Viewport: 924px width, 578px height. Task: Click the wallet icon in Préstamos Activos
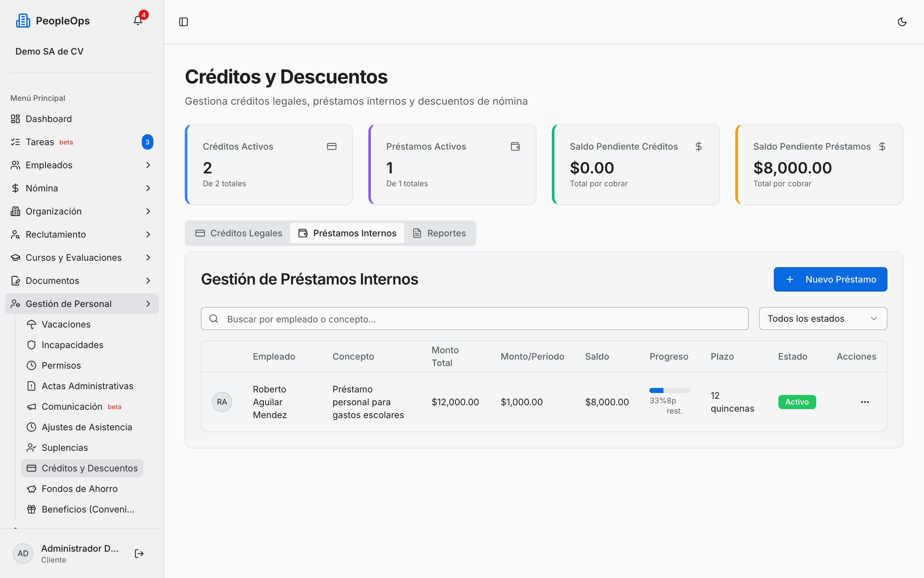515,146
